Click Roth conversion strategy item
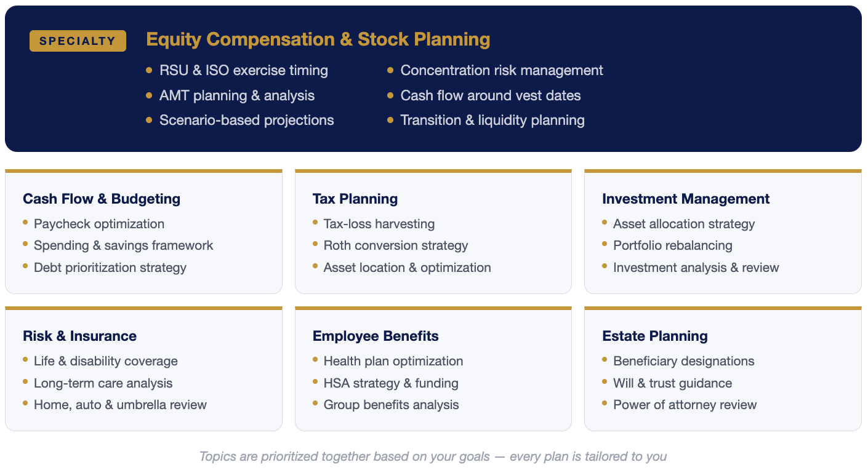Image resolution: width=868 pixels, height=470 pixels. click(396, 245)
